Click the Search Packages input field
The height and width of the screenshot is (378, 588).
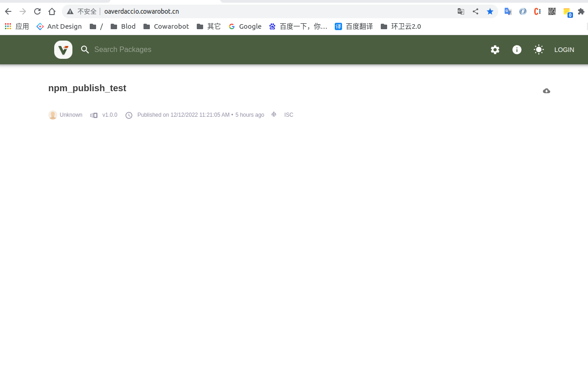click(182, 50)
